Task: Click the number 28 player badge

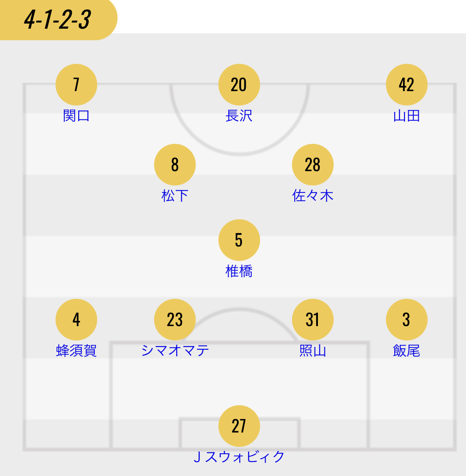Action: point(313,165)
